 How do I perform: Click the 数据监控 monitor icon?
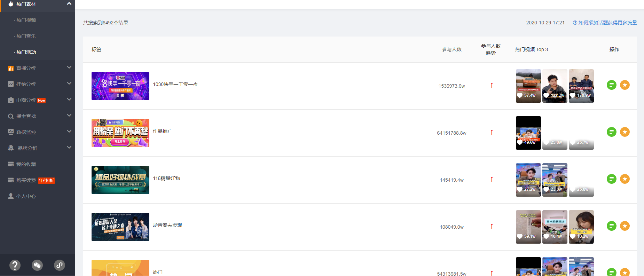click(11, 132)
